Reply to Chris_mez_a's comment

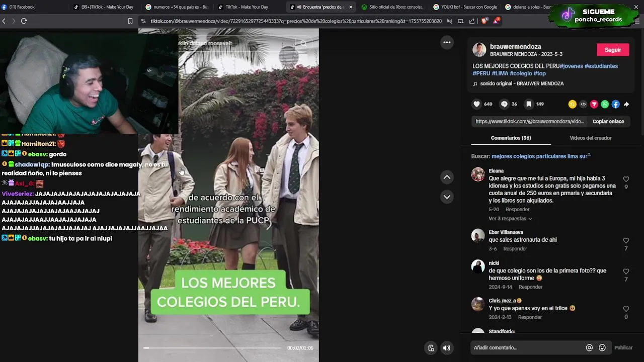[530, 317]
